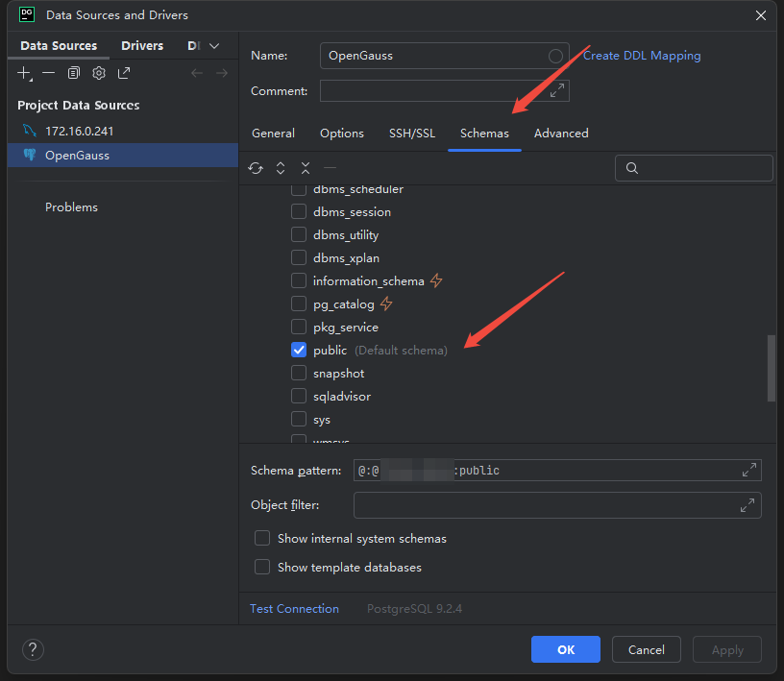Expand all schema tree nodes

point(281,168)
